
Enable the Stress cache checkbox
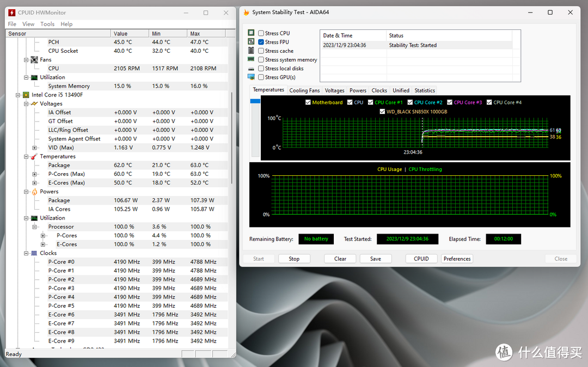pos(261,51)
